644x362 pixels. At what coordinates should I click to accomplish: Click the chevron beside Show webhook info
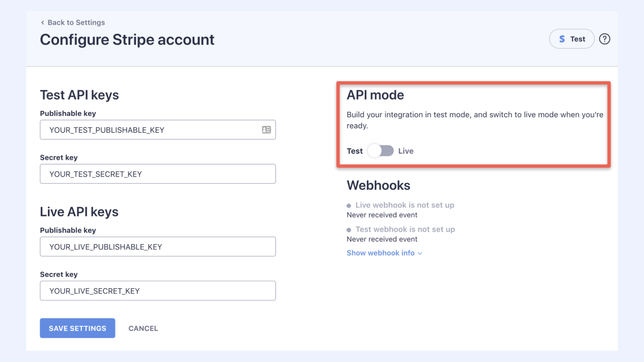421,253
